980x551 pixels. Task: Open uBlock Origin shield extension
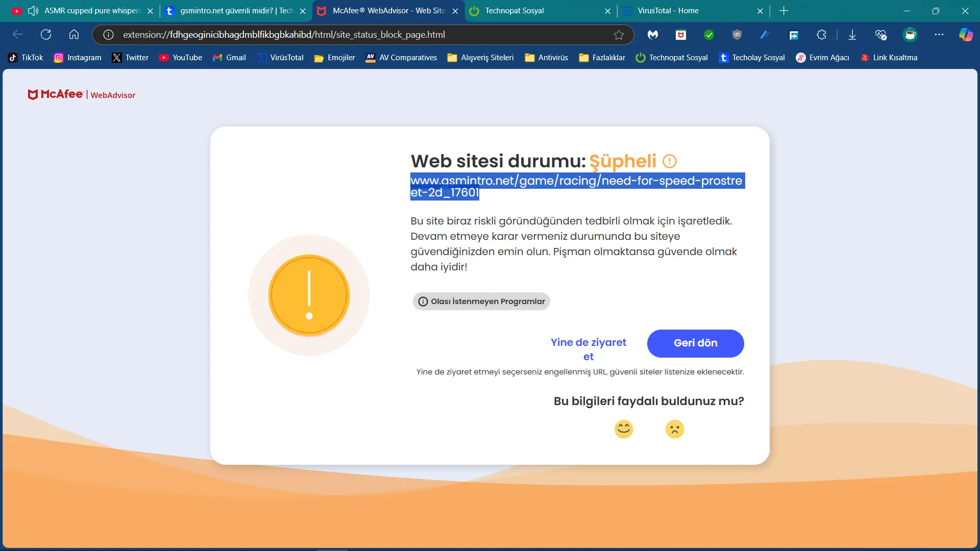click(x=737, y=35)
